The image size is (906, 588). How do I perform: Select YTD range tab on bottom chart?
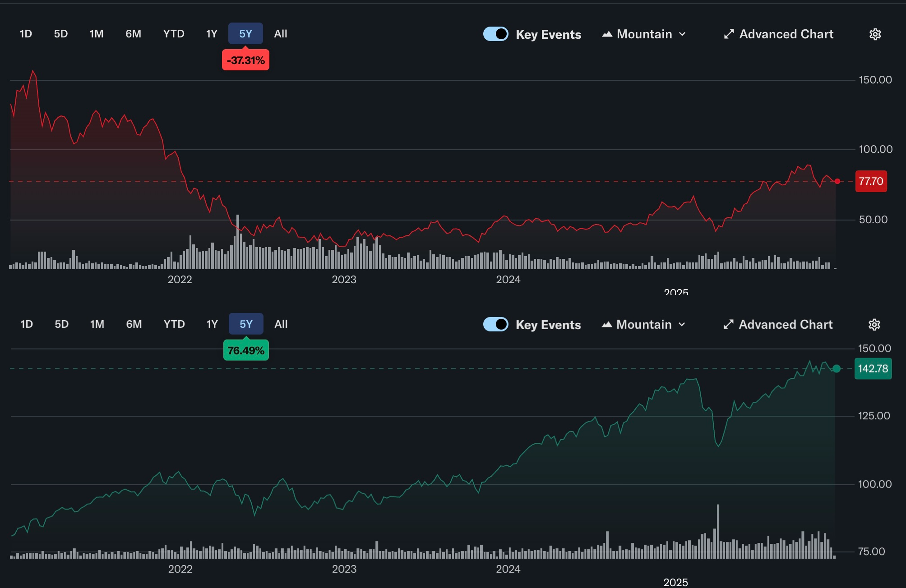click(174, 324)
